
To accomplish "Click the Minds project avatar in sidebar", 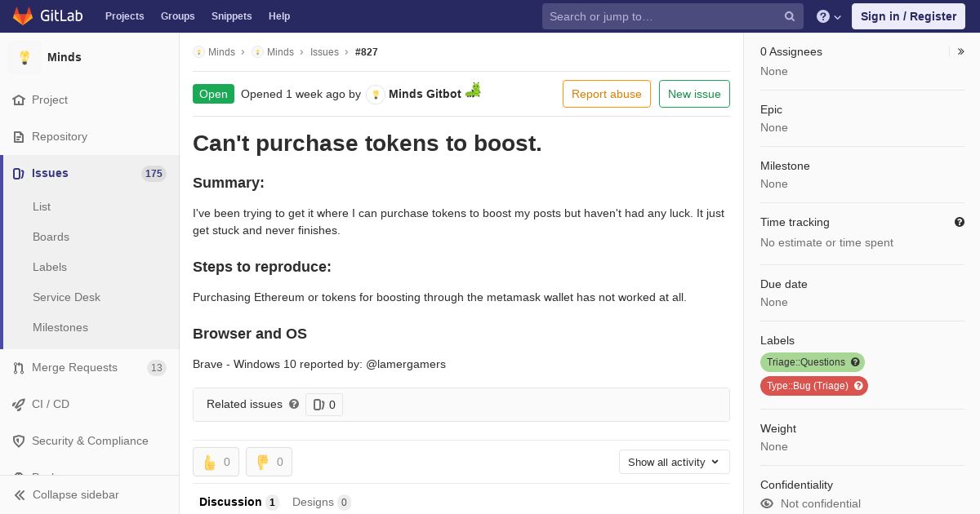I will 24,57.
